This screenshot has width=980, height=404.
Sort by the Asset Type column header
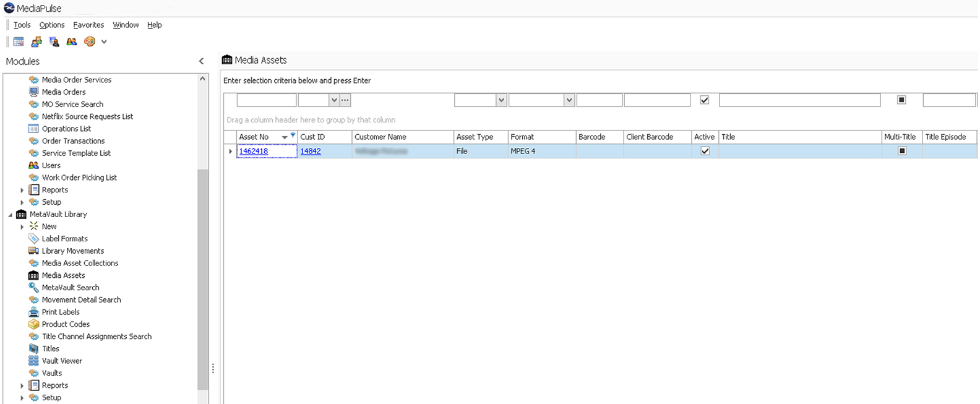481,137
